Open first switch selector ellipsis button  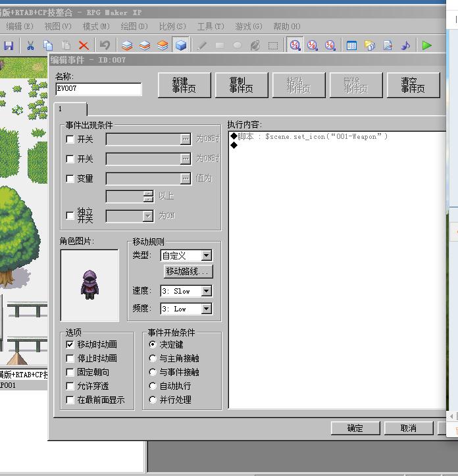[185, 140]
